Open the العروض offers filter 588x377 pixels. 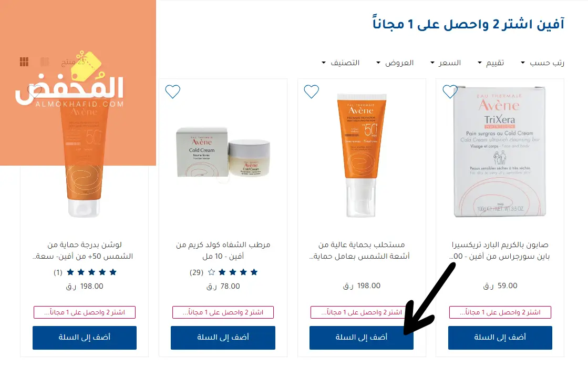tap(395, 63)
